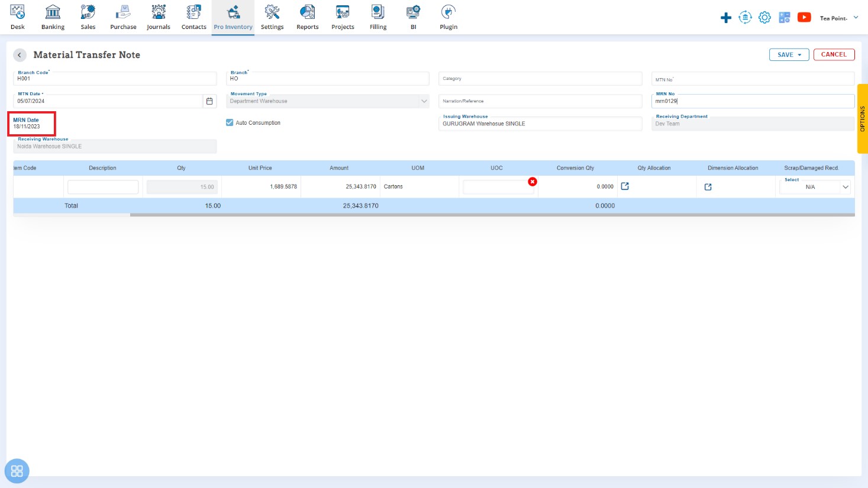This screenshot has height=488, width=868.
Task: Click the Dimension Allocation column header
Action: [x=733, y=168]
